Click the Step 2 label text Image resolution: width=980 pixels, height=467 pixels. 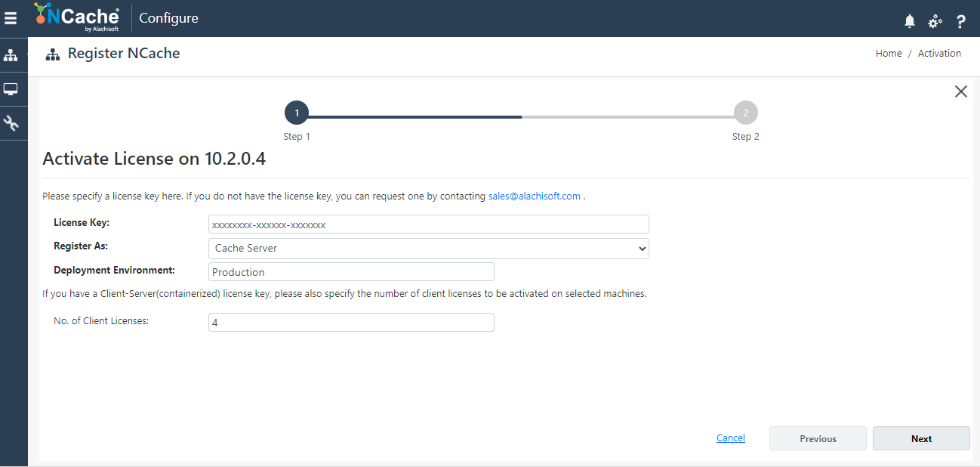pyautogui.click(x=746, y=137)
